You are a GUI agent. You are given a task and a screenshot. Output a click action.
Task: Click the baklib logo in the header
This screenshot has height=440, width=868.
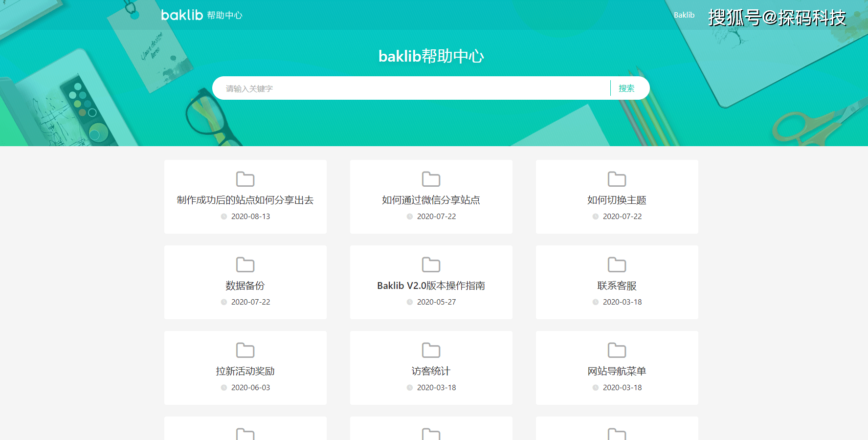click(181, 15)
